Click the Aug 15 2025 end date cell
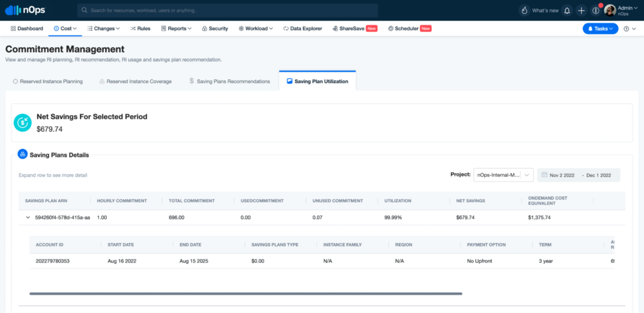 coord(194,261)
